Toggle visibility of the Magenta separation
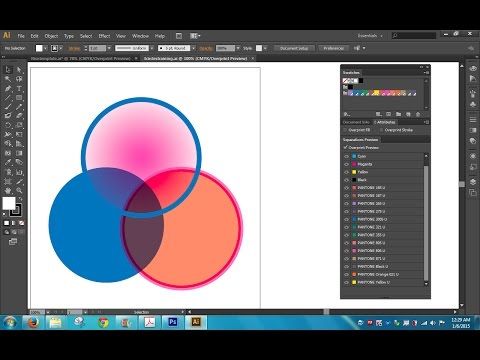 click(x=346, y=164)
